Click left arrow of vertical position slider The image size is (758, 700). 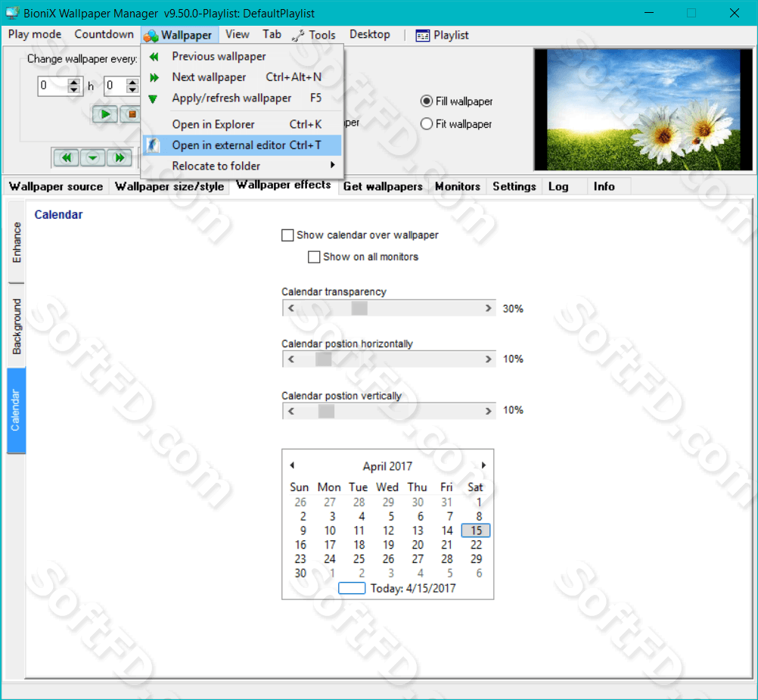tap(291, 411)
